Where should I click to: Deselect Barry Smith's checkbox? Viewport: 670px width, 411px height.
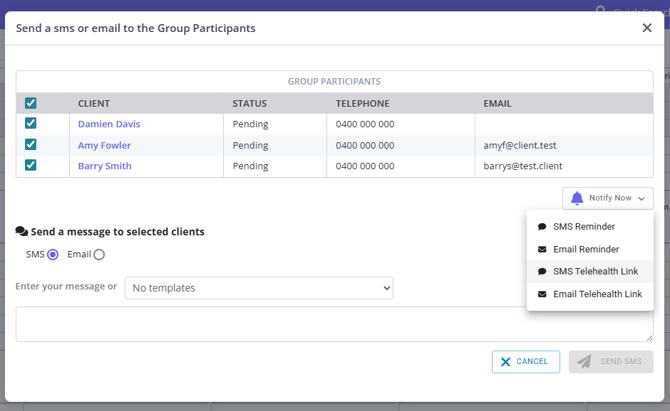click(x=31, y=166)
